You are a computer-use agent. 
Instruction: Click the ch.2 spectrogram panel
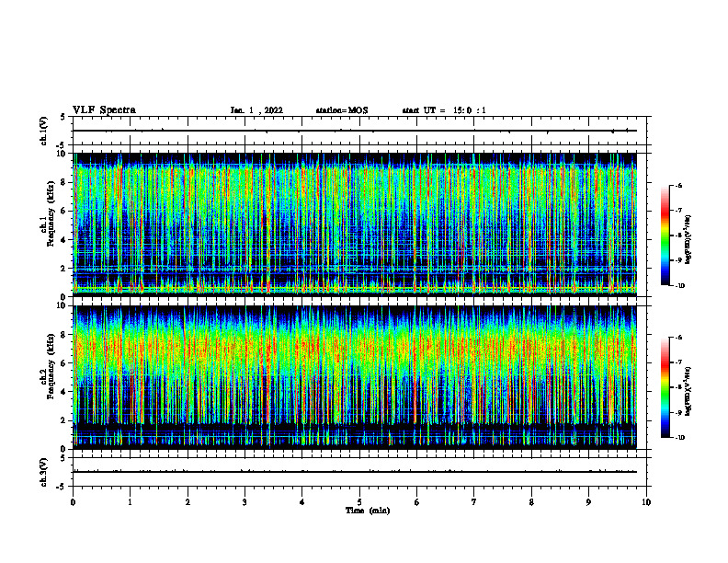click(355, 377)
